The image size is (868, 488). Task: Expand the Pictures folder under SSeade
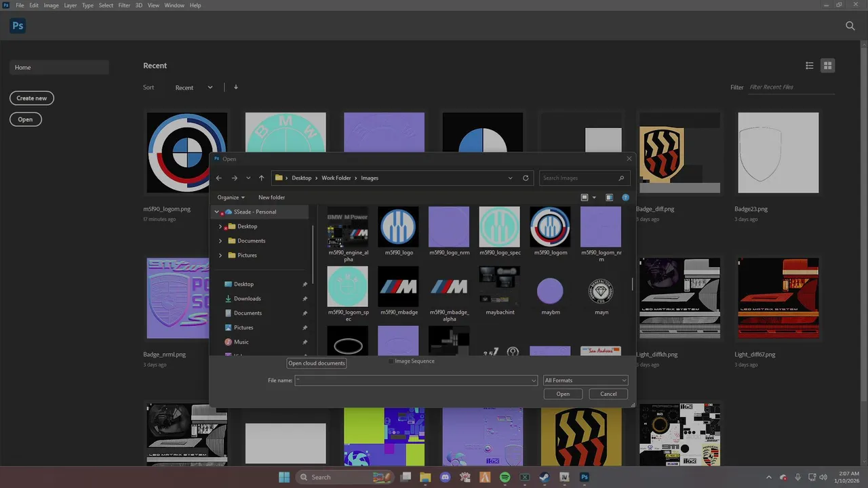(220, 255)
